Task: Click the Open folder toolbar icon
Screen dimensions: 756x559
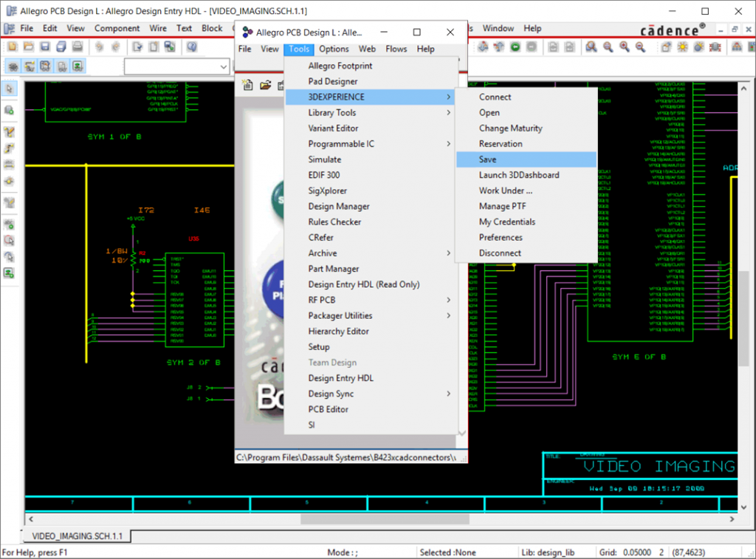Action: click(x=28, y=47)
